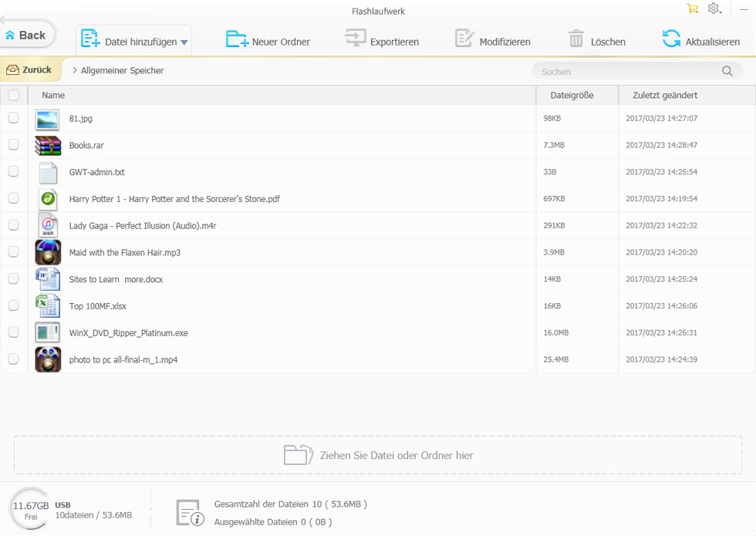Click the Zurück button

point(29,70)
